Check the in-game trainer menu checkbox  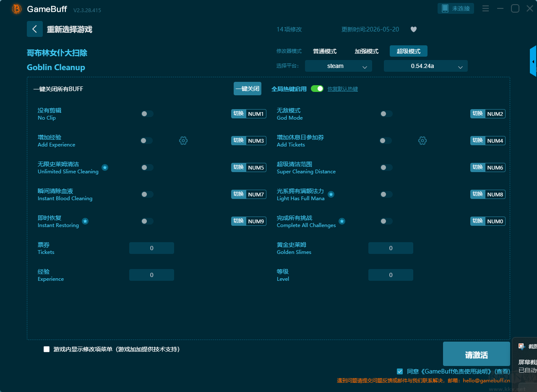pyautogui.click(x=47, y=349)
